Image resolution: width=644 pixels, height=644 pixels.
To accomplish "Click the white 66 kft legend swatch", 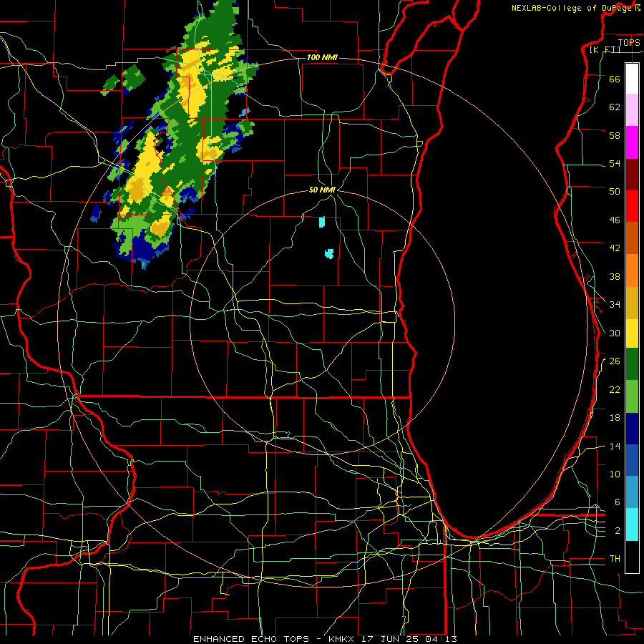I will 632,79.
